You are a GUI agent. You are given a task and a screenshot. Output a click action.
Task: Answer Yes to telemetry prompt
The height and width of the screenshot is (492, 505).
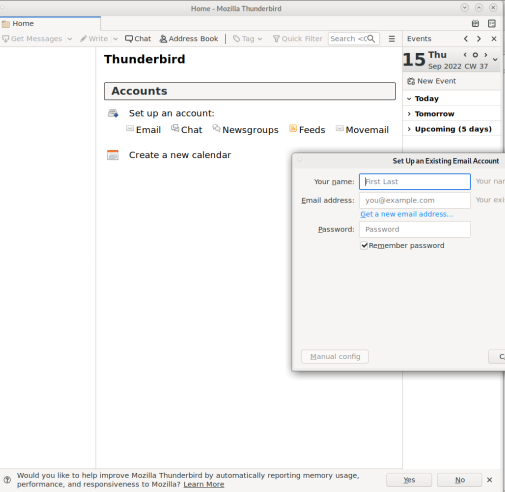409,480
